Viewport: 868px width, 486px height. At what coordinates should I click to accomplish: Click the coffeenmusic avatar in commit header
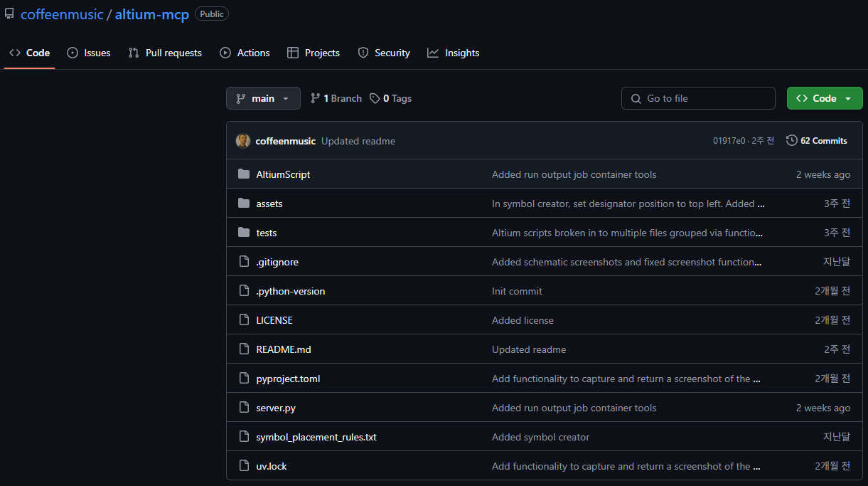[243, 141]
